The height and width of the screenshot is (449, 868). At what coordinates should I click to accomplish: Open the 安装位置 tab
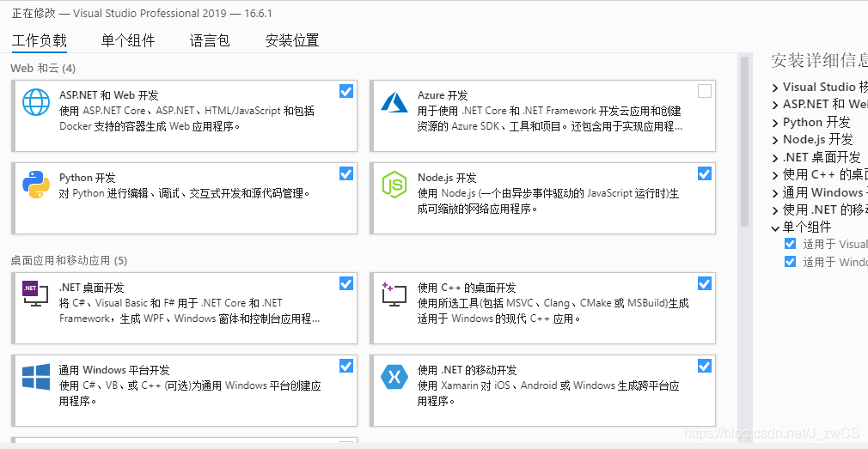point(291,40)
